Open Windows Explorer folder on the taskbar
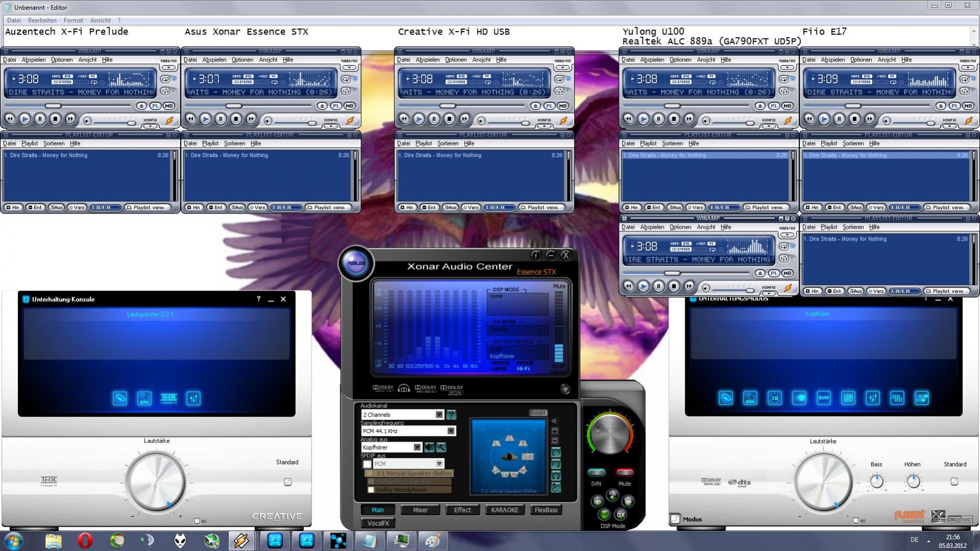This screenshot has width=980, height=551. (x=54, y=540)
